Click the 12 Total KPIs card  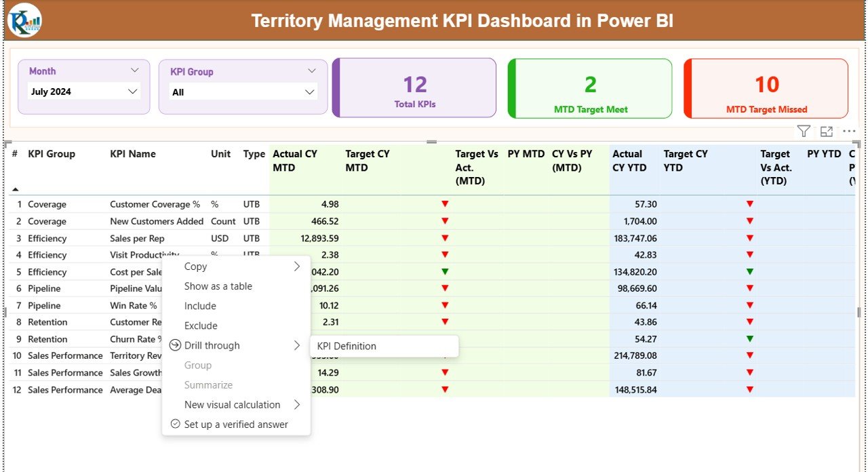coord(414,88)
